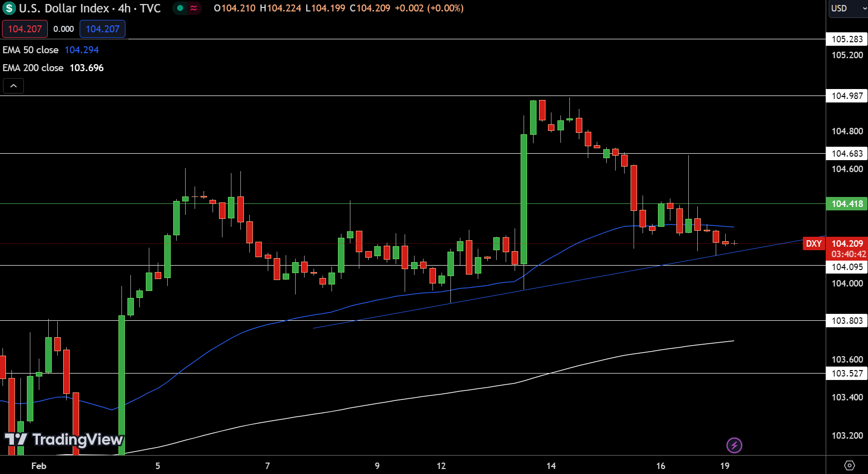Click the red sell price 104.207
The width and height of the screenshot is (868, 474).
(x=25, y=29)
